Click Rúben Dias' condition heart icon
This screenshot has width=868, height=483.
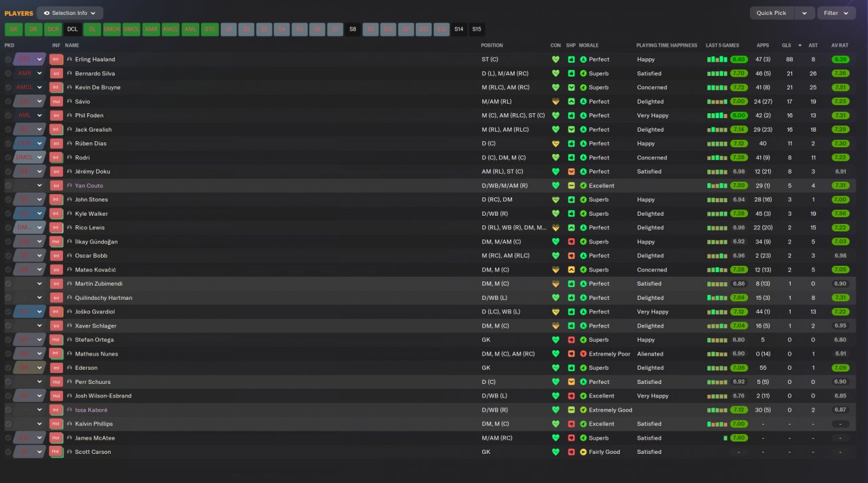(556, 144)
